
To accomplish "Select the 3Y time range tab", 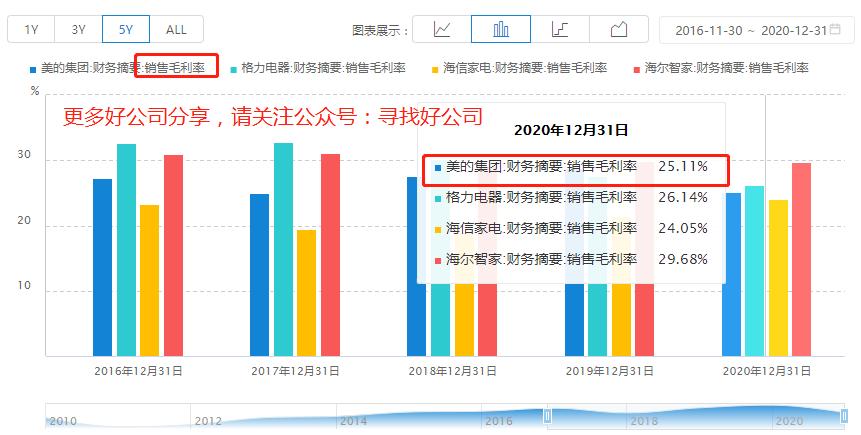I will [x=79, y=29].
